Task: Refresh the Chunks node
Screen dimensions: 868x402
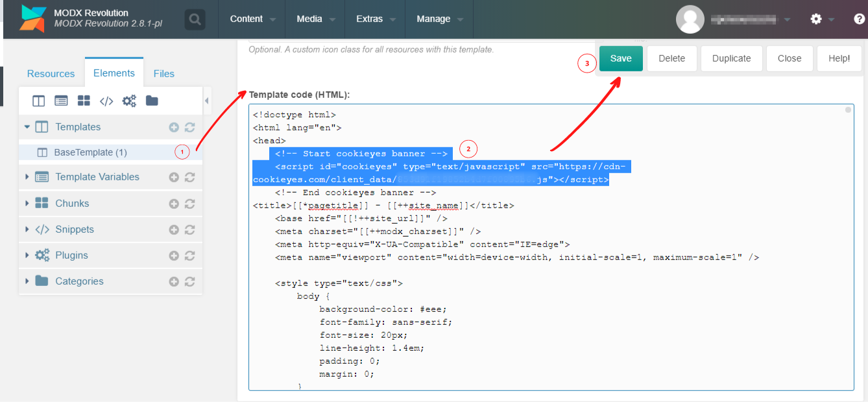Action: pos(189,204)
